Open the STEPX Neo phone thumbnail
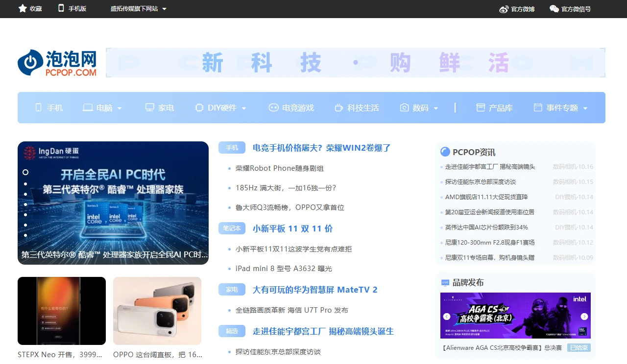Screen dimensions: 627x364 [62, 311]
